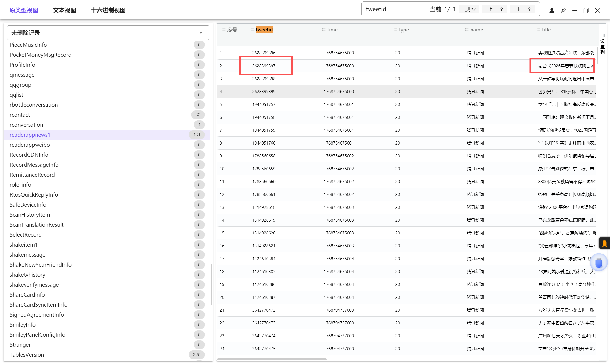Viewport: 610px width, 364px height.
Task: Select the rcontact table
Action: [x=107, y=115]
